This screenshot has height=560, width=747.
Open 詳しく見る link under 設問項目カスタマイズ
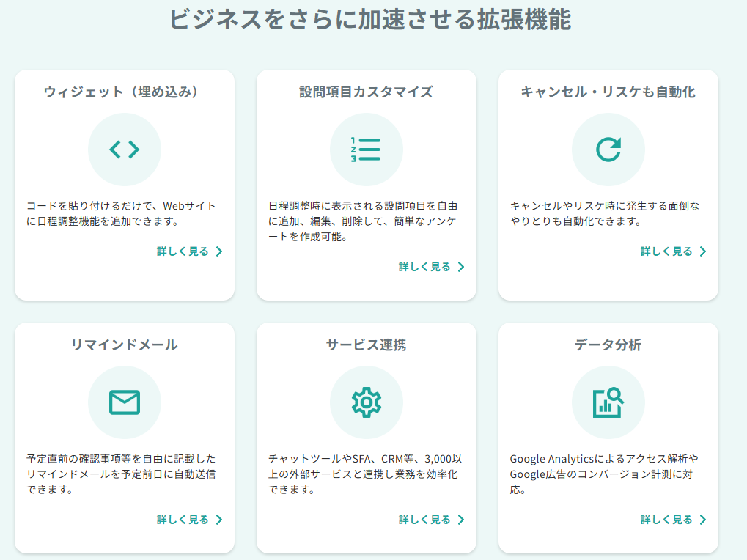pyautogui.click(x=431, y=267)
